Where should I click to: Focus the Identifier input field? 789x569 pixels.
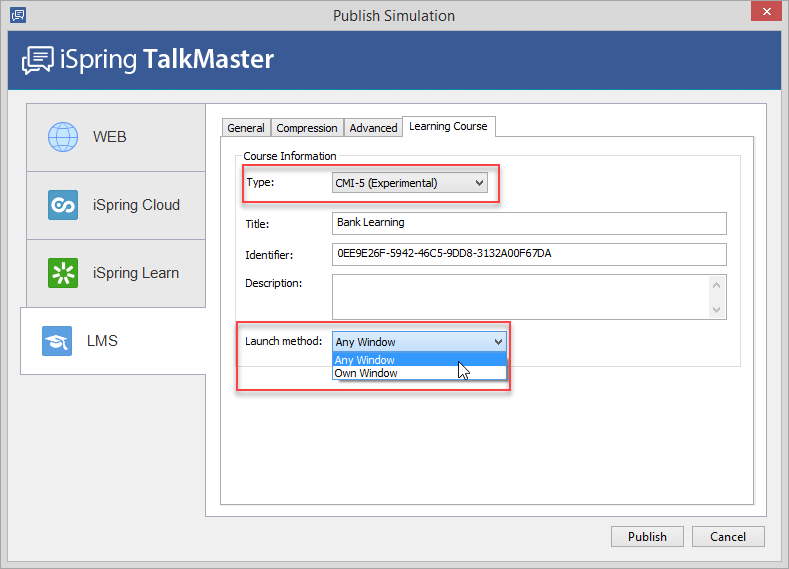(528, 253)
